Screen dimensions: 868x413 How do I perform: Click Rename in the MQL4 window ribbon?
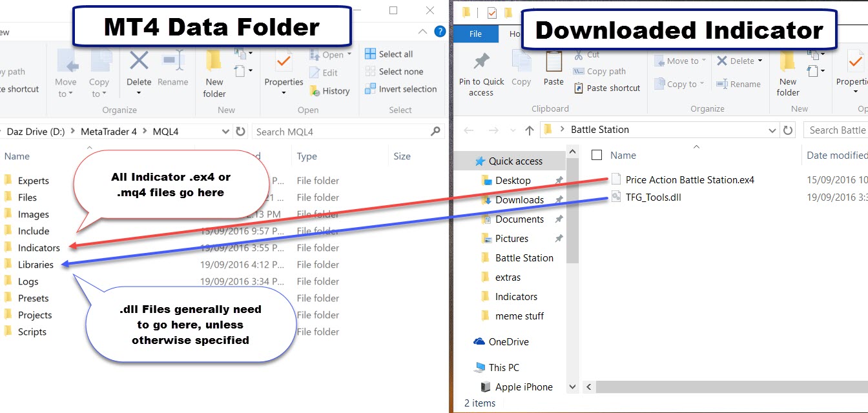coord(173,69)
